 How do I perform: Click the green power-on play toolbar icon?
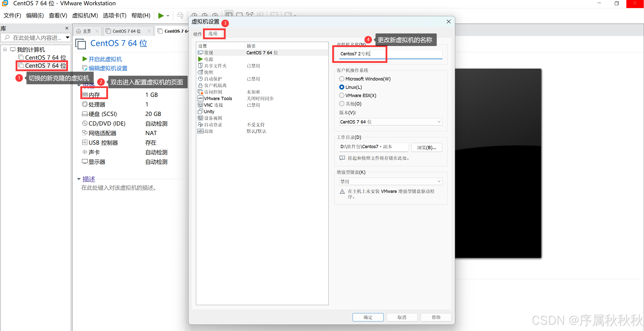(x=161, y=16)
